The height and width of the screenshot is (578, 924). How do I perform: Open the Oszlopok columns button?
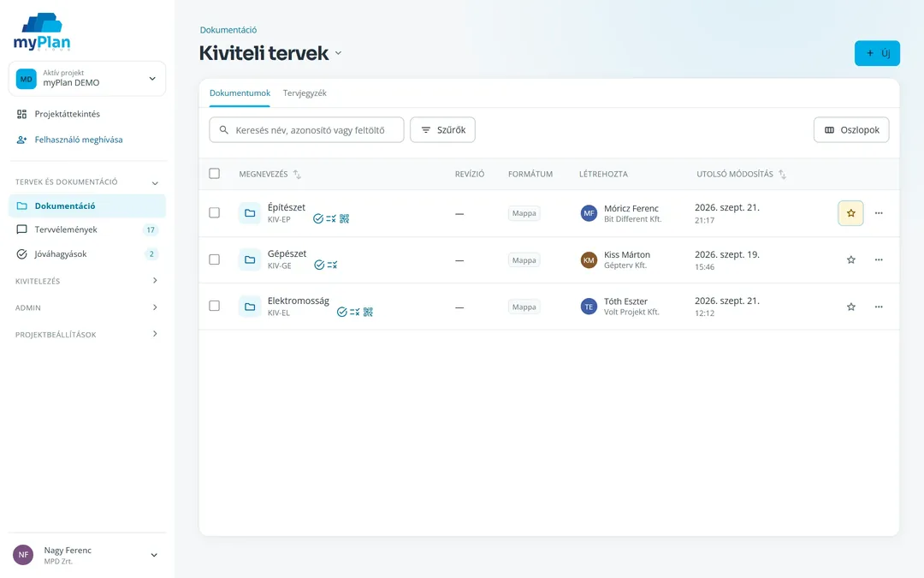851,130
